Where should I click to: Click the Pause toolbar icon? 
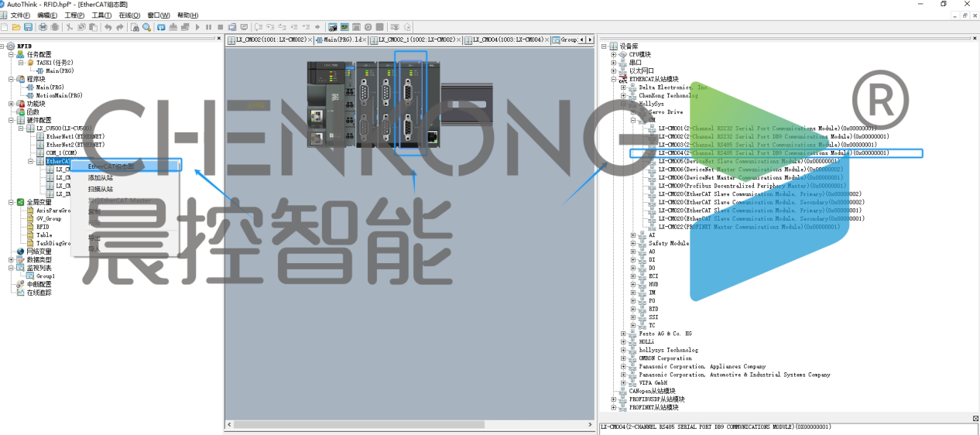pos(209,27)
